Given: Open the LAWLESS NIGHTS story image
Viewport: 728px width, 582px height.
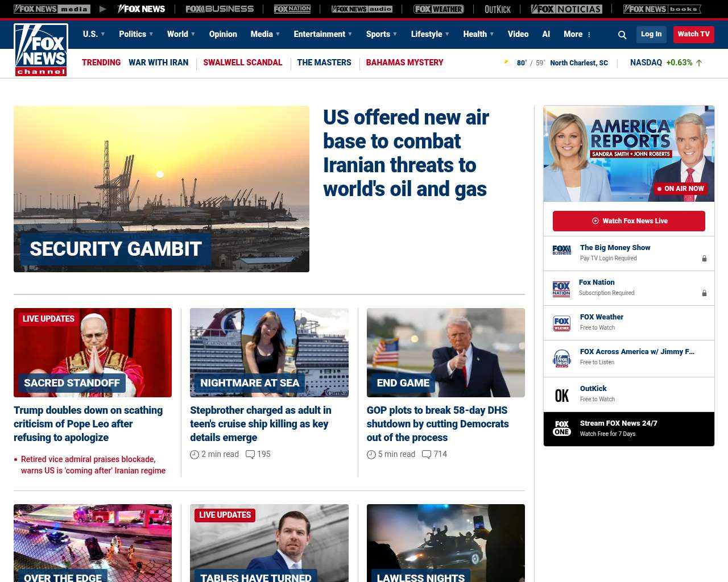Looking at the screenshot, I should tap(446, 543).
